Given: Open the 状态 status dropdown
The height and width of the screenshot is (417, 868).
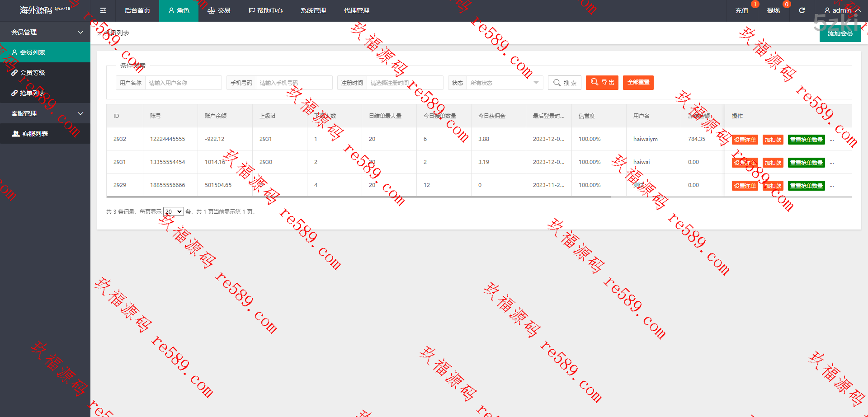Looking at the screenshot, I should pyautogui.click(x=504, y=83).
